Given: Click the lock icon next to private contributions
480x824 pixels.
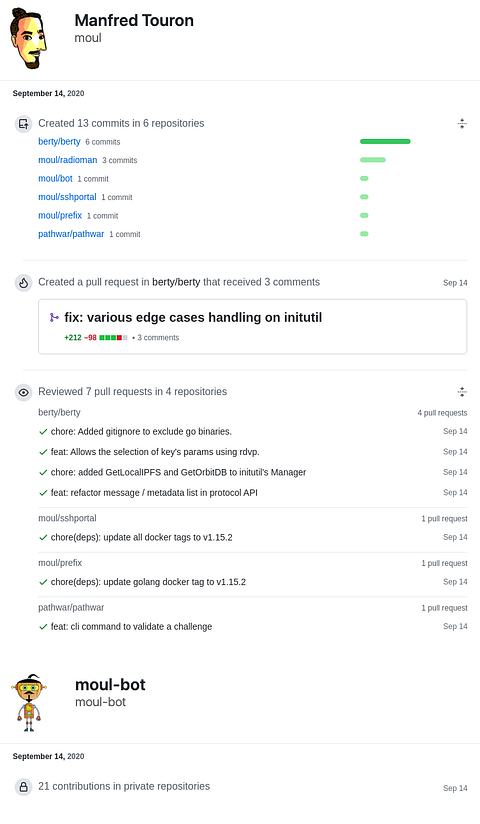Looking at the screenshot, I should (23, 787).
